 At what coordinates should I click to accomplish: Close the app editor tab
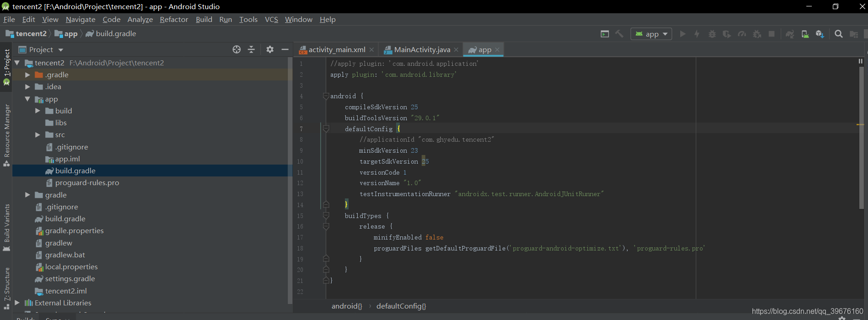coord(497,50)
